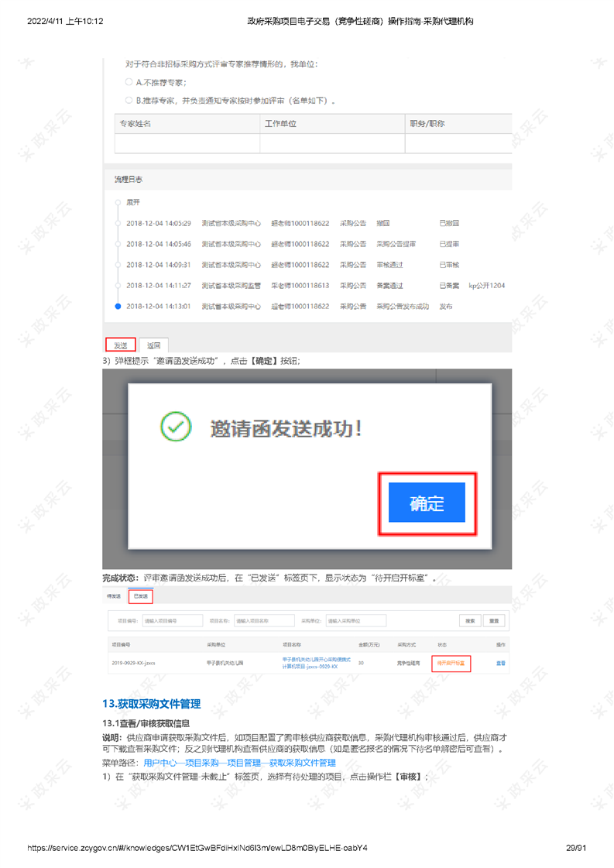Select radio option A.不推荐专家
Viewport: 614px width, 868px height.
click(x=129, y=82)
